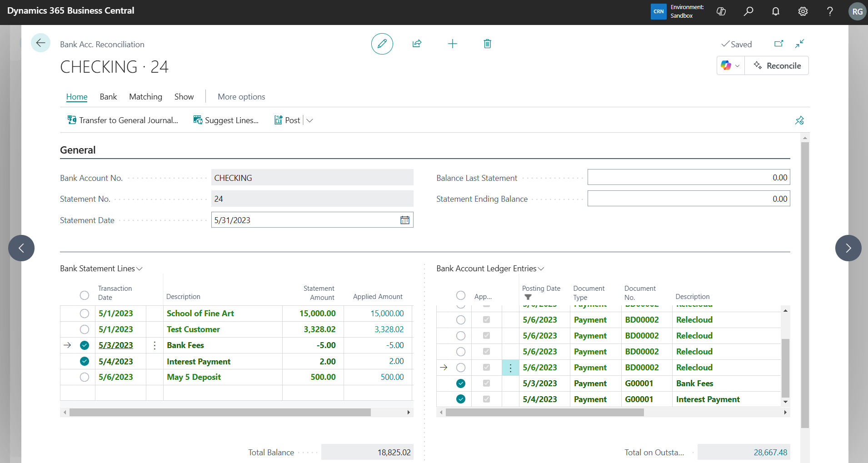Click Transfer to General Journal action

pyautogui.click(x=123, y=120)
